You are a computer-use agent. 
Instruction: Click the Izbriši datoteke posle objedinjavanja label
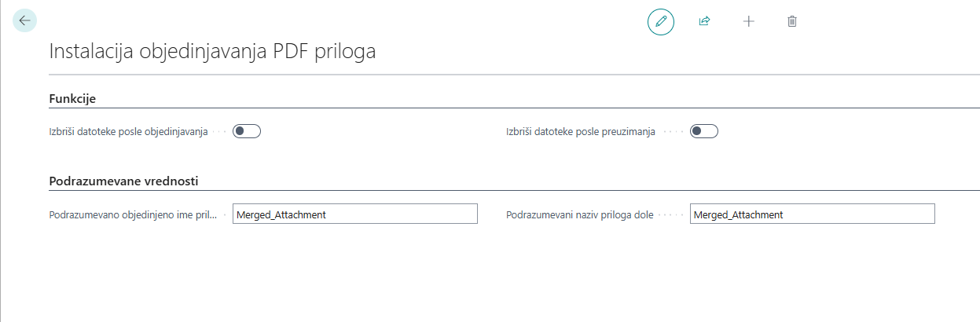[128, 132]
